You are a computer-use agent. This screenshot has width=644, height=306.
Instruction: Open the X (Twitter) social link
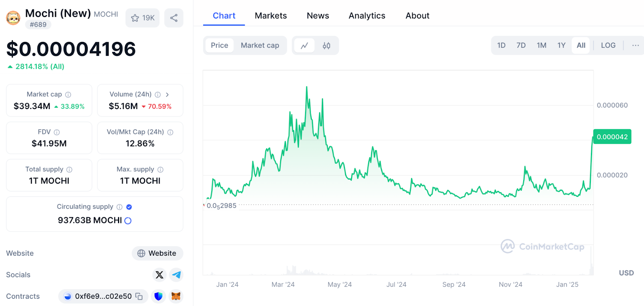pos(159,275)
